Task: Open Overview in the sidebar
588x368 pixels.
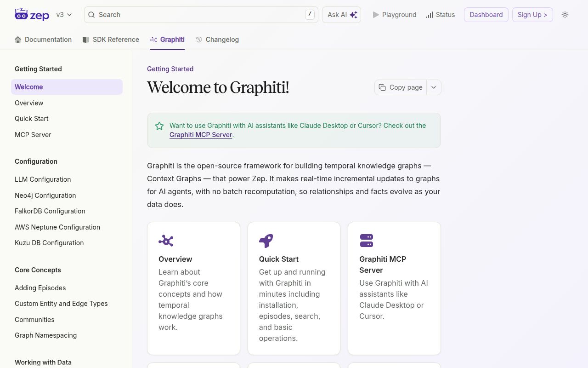Action: [x=67, y=103]
